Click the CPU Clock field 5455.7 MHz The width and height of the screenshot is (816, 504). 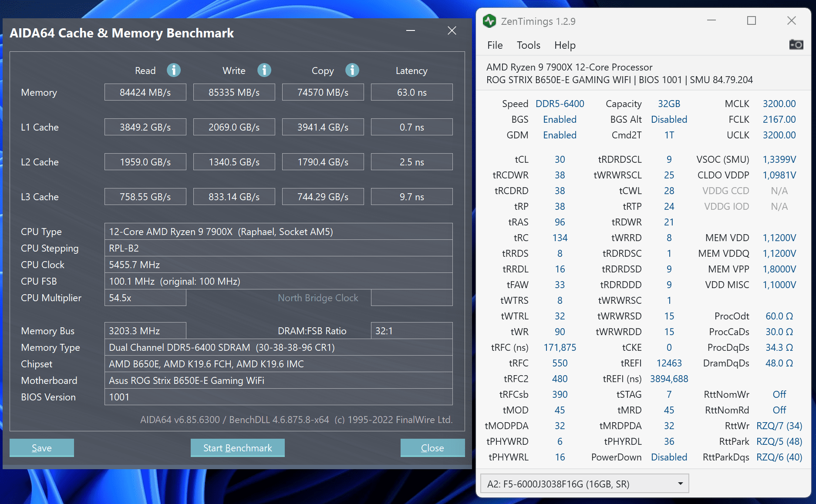point(279,265)
